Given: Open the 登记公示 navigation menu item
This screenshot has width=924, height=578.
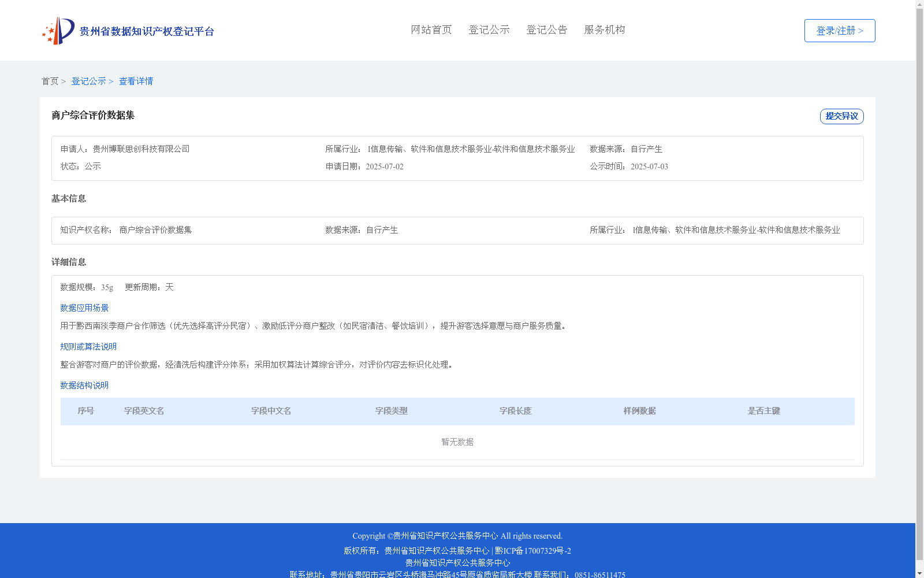Looking at the screenshot, I should click(489, 30).
